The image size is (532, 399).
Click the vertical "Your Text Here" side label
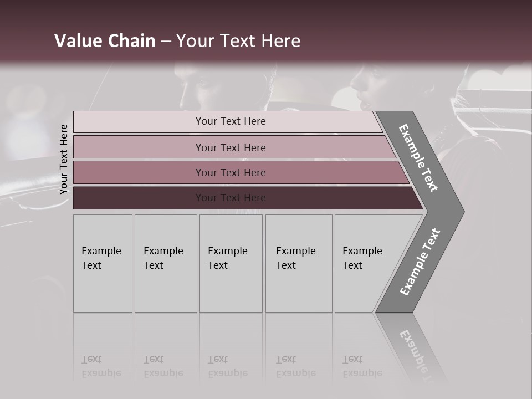click(x=64, y=159)
